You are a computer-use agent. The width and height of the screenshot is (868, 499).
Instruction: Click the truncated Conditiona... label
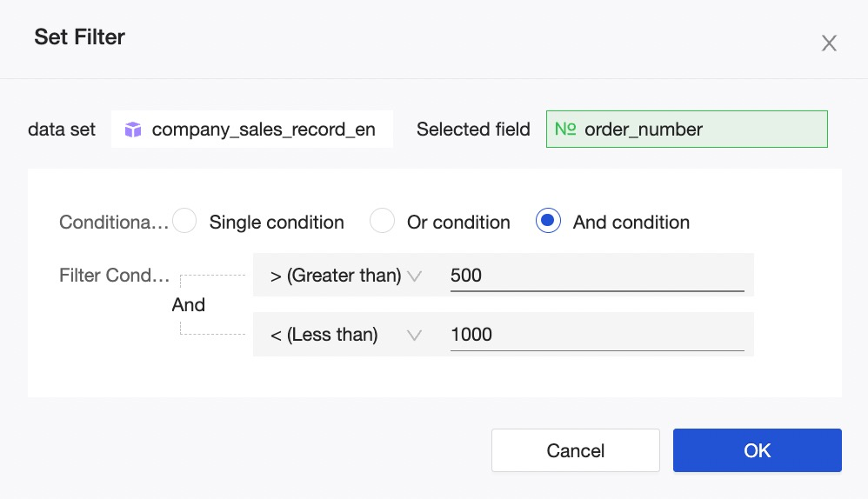click(x=113, y=223)
